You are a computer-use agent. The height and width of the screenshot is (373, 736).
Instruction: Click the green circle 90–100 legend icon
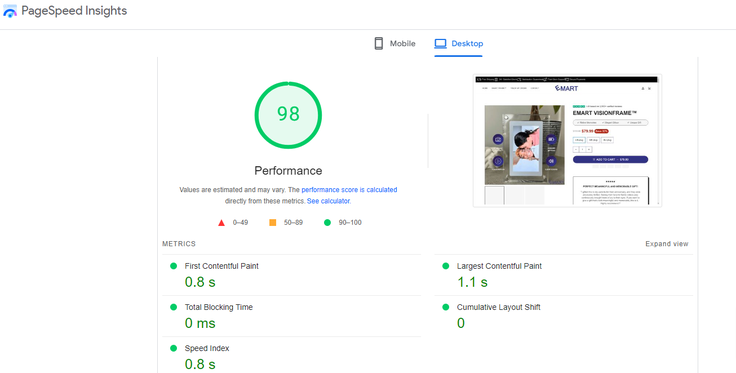pyautogui.click(x=328, y=222)
